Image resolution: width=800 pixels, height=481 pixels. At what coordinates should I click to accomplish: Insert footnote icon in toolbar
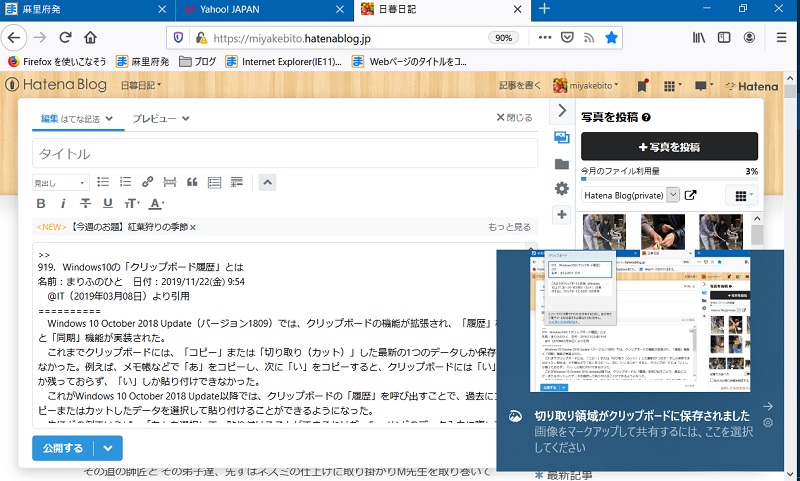(237, 182)
